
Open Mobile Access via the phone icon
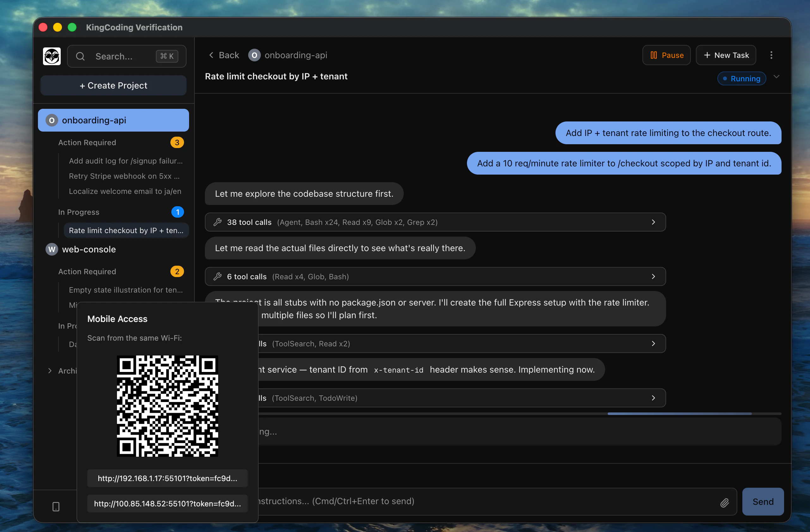pos(56,506)
